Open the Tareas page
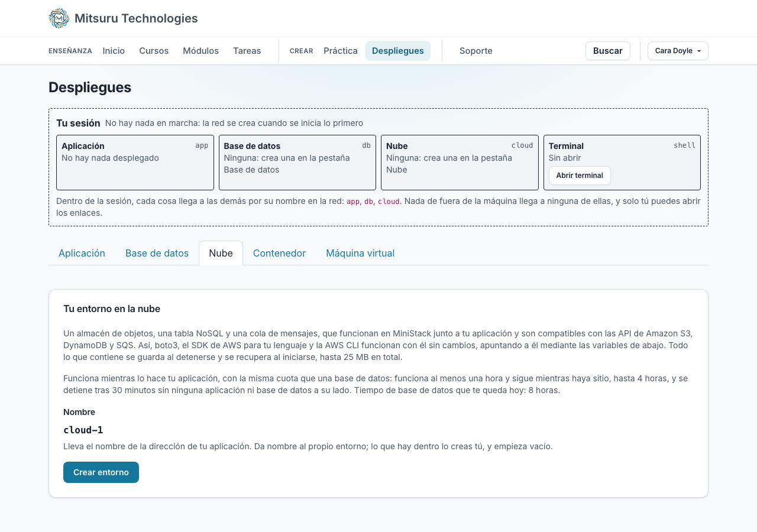This screenshot has width=757, height=532. tap(247, 51)
